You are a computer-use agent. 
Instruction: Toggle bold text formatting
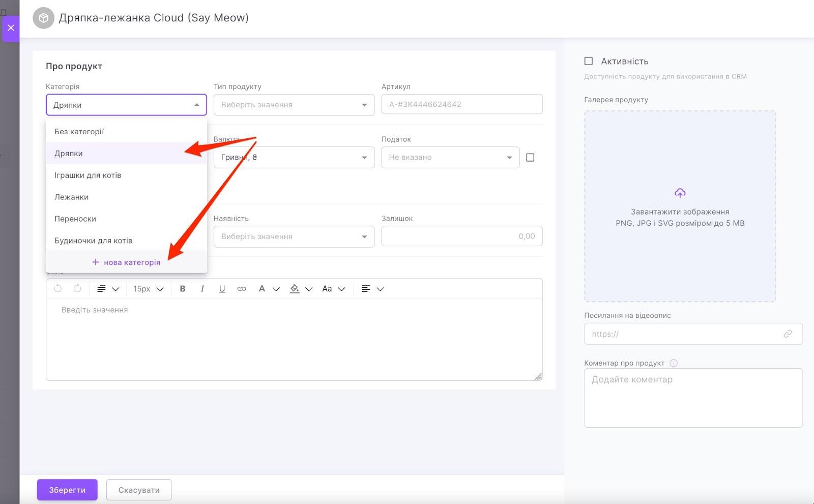[x=183, y=289]
